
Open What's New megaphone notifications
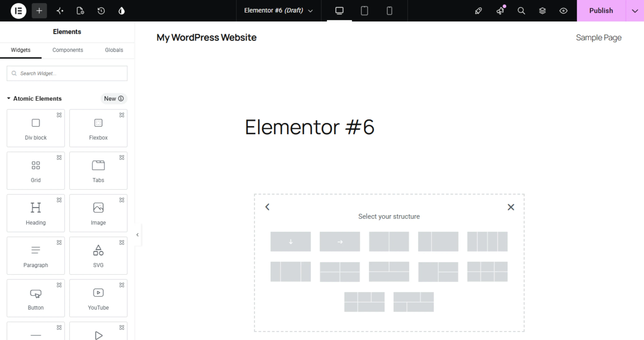pos(500,11)
